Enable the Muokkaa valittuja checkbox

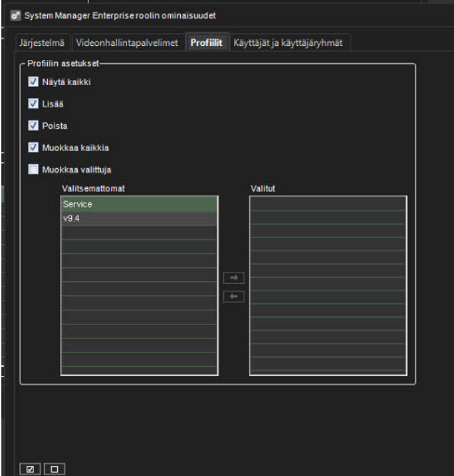pos(33,169)
